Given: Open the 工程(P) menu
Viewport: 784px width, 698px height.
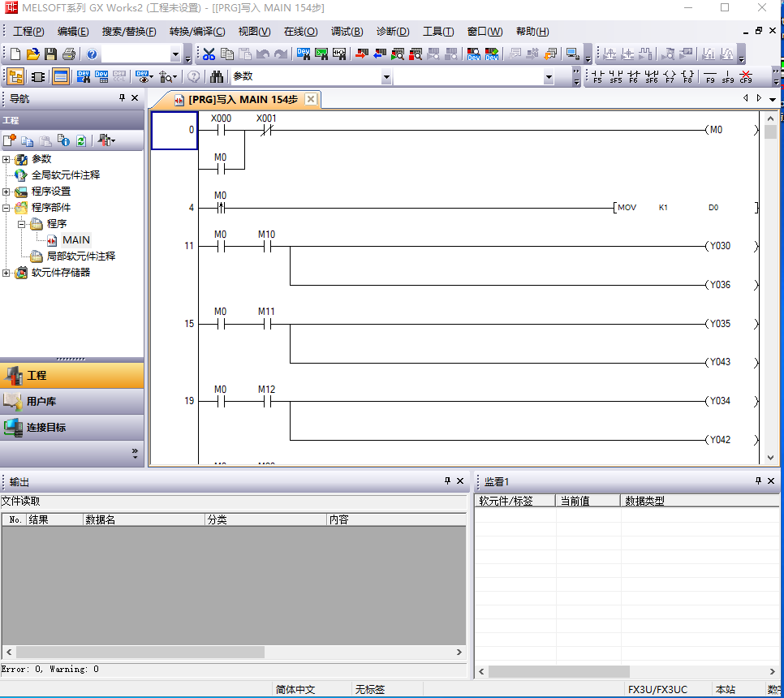Looking at the screenshot, I should coord(28,32).
